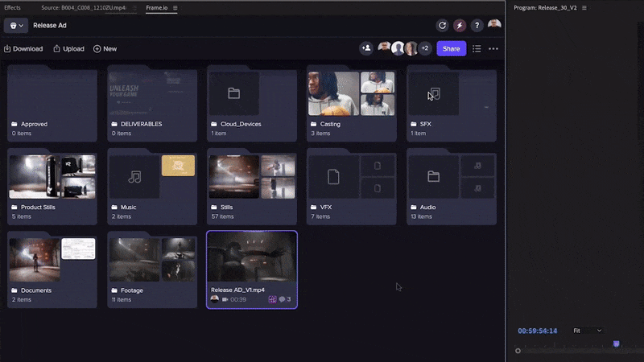Click the Release Ad project title
This screenshot has width=644, height=362.
coord(50,26)
